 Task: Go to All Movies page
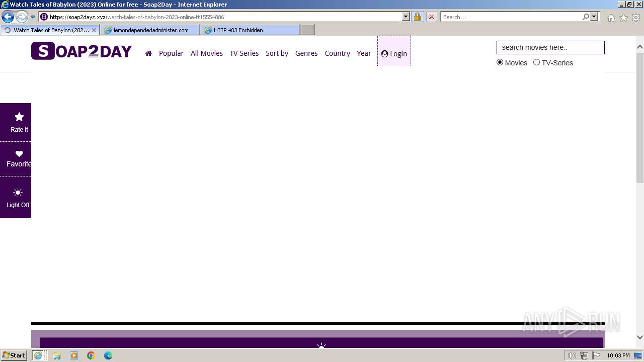pos(207,53)
